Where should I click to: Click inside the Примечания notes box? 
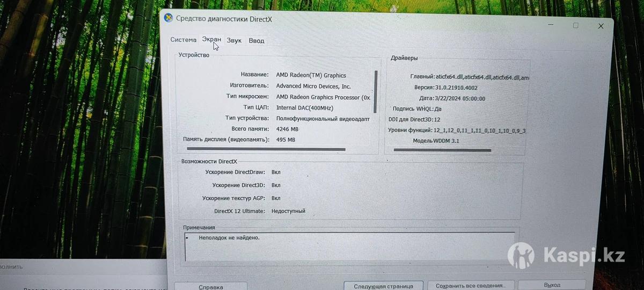coord(349,247)
